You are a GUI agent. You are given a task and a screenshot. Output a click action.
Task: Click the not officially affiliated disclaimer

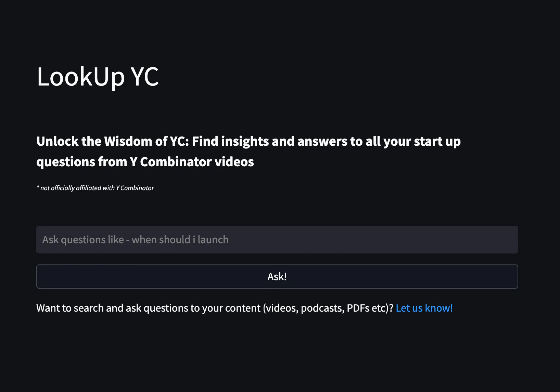(95, 188)
